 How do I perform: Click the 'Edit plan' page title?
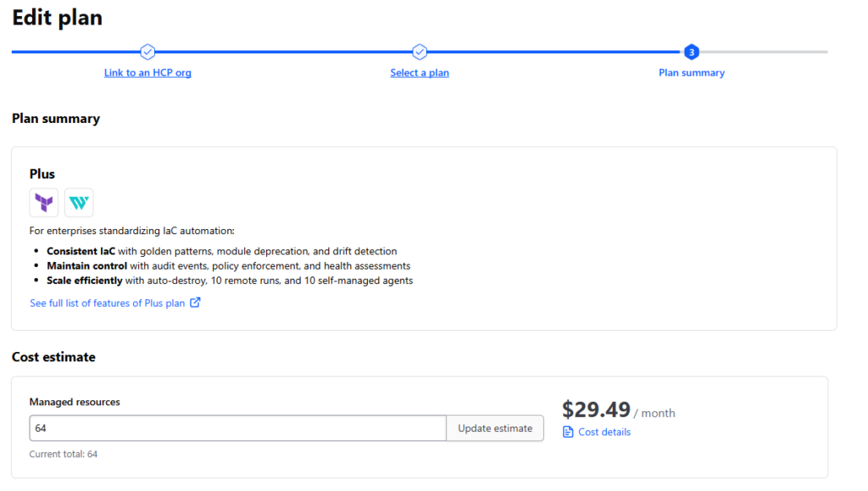pyautogui.click(x=58, y=18)
